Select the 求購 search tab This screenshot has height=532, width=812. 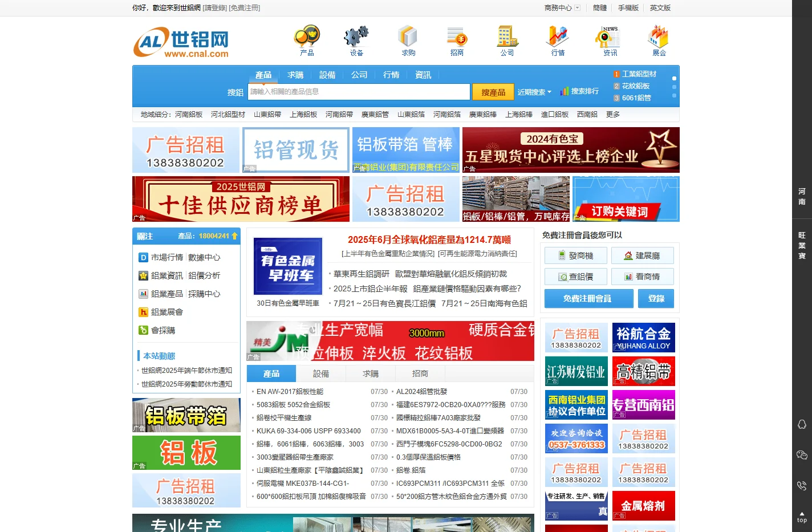click(x=295, y=75)
